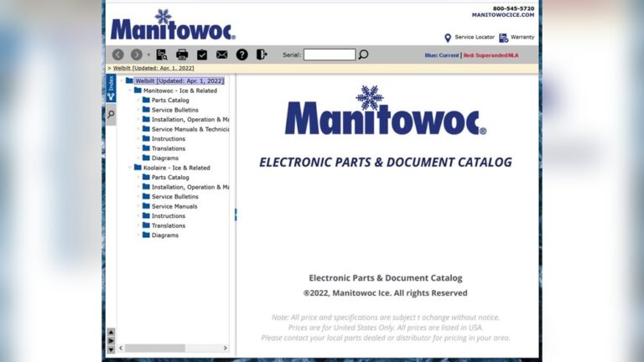Image resolution: width=644 pixels, height=362 pixels.
Task: Expand the Manitowoc Parts Catalog node
Action: coord(138,101)
